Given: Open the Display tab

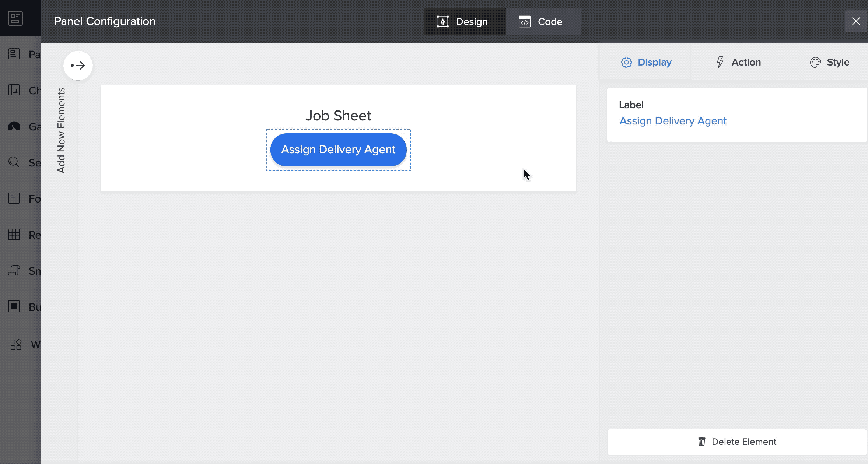Looking at the screenshot, I should [x=645, y=62].
